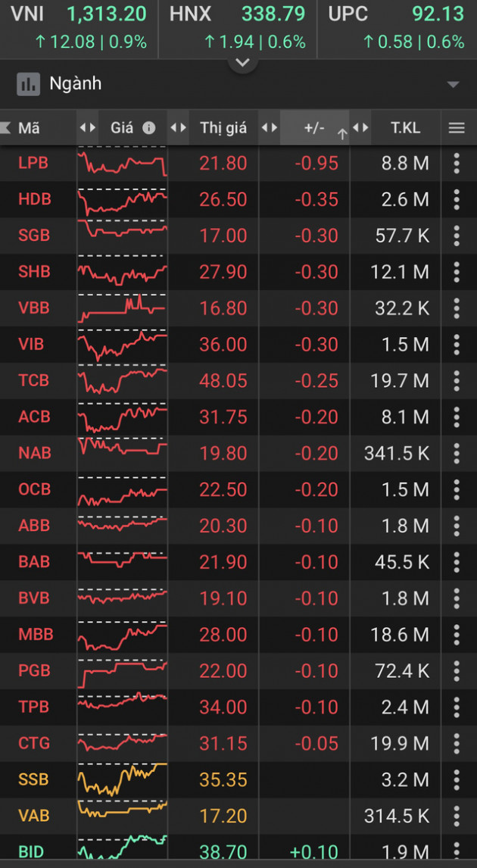Screen dimensions: 477x868
Task: Click the sort arrow in +/- column
Action: (341, 134)
